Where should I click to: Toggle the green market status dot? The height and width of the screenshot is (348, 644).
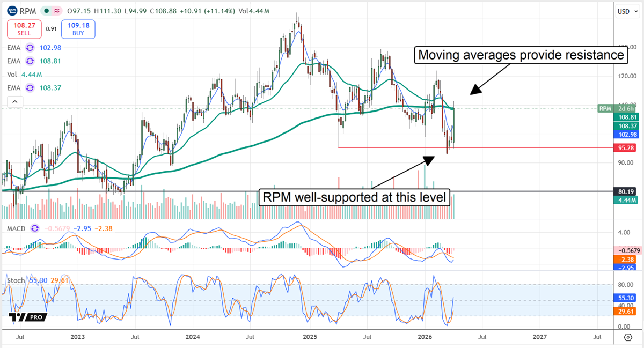click(x=46, y=11)
